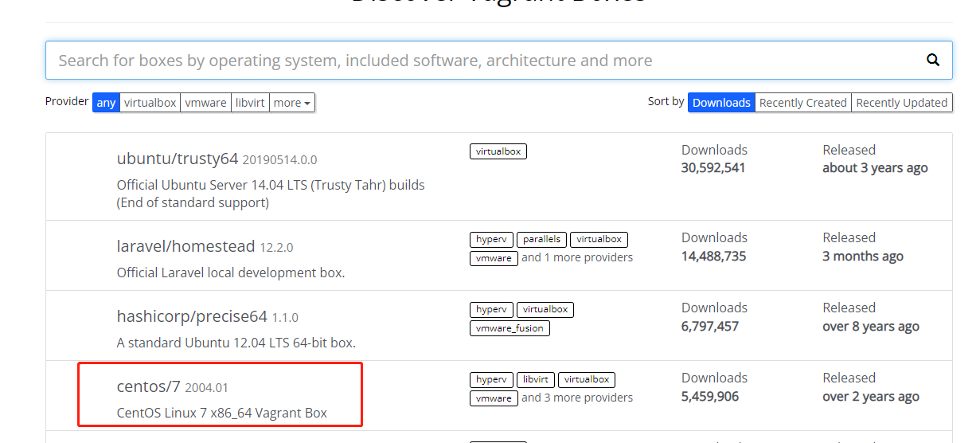This screenshot has height=443, width=980.
Task: Click virtualbox tag on hashicorp/precise64 row
Action: coord(545,309)
